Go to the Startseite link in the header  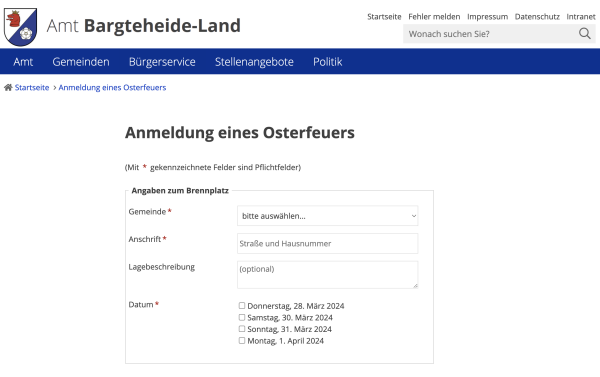point(384,17)
